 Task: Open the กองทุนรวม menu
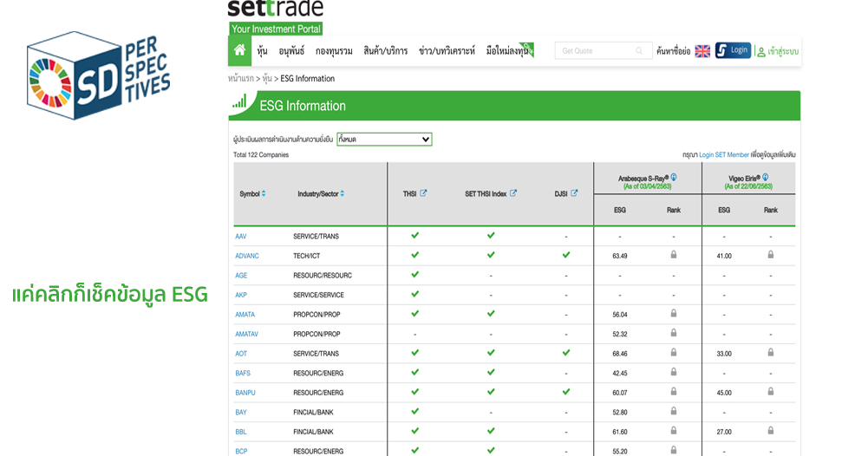tap(334, 51)
